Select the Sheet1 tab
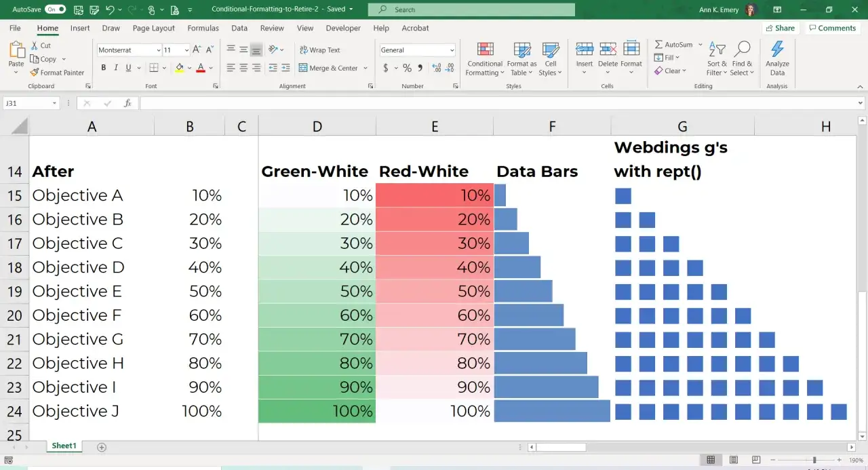 click(64, 446)
